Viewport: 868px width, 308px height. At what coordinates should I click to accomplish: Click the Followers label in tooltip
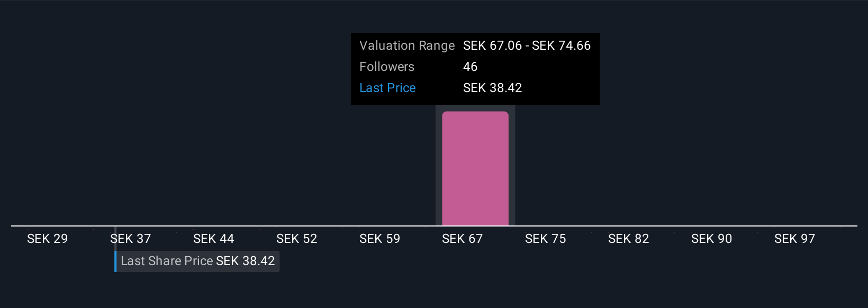[386, 67]
